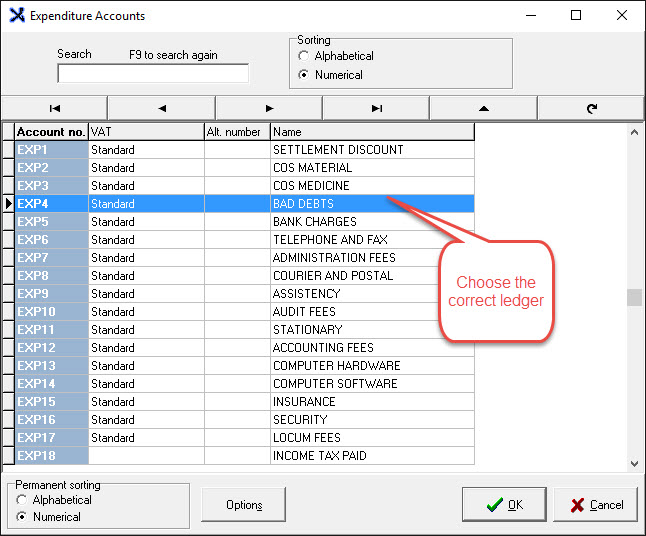This screenshot has height=536, width=646.
Task: Jump to last record navigation arrow
Action: pyautogui.click(x=376, y=108)
